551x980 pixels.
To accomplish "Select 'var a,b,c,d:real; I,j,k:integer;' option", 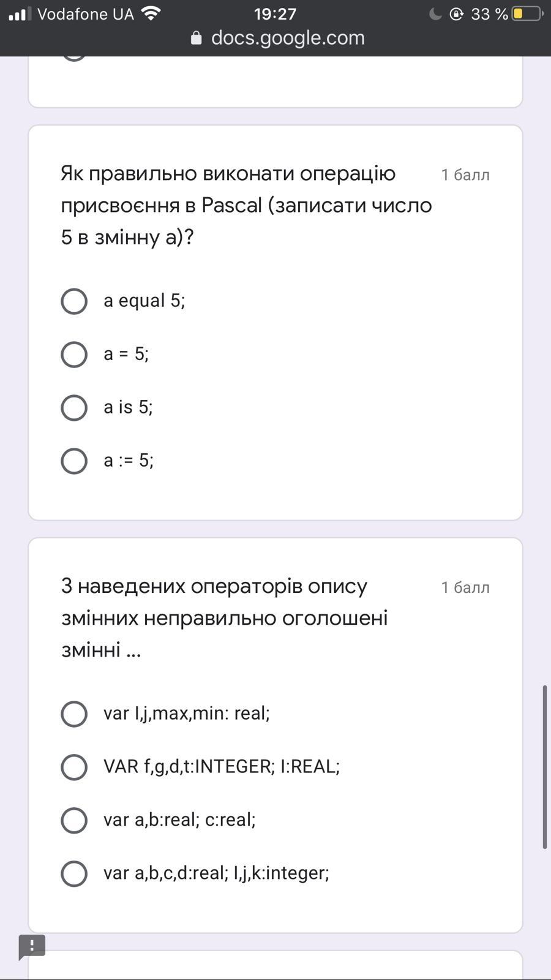I will 74,873.
